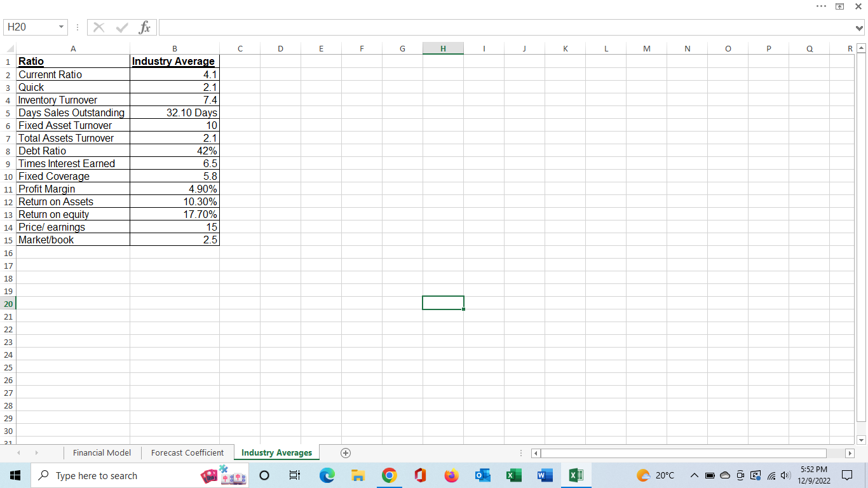The width and height of the screenshot is (868, 488).
Task: Switch to Forecast Coefficient sheet tab
Action: point(187,453)
